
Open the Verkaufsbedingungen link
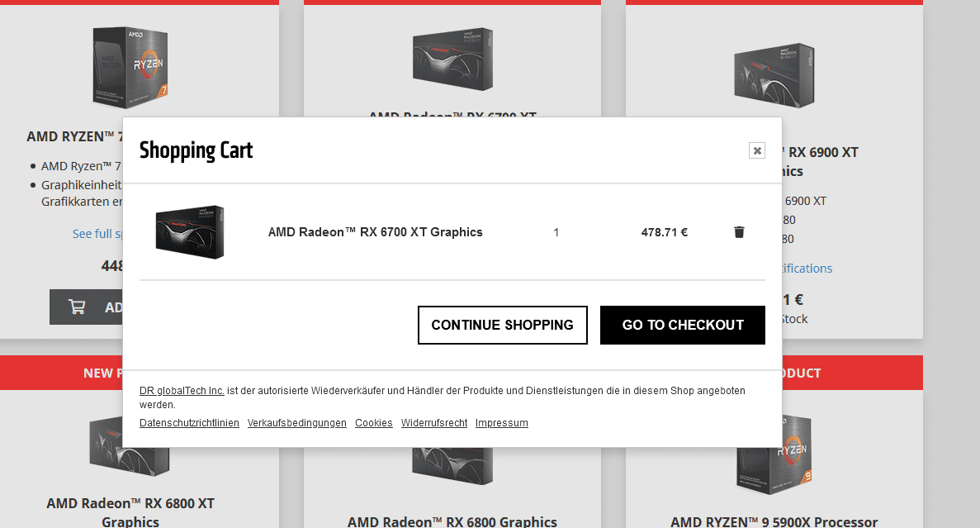pos(297,423)
